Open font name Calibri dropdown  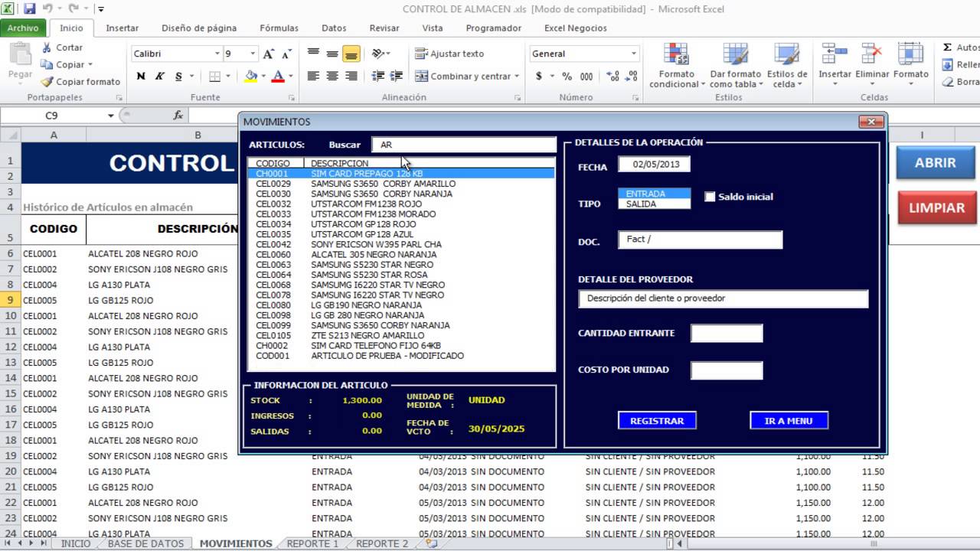coord(217,54)
